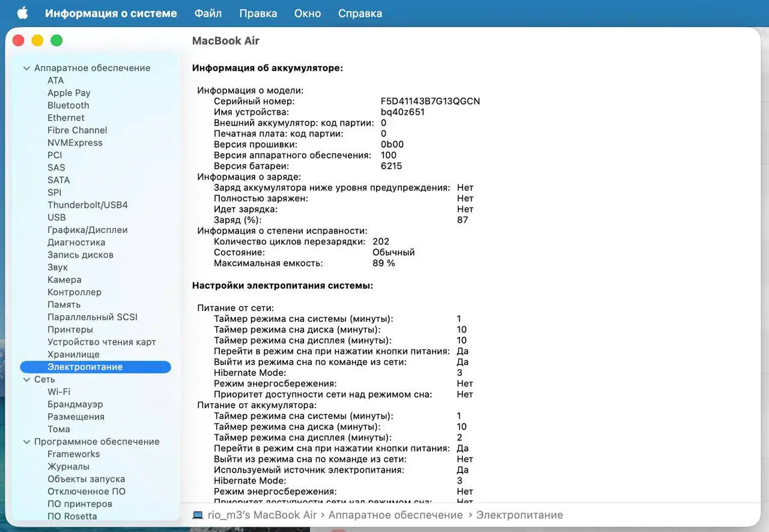769x532 pixels.
Task: Select Wi-Fi under Сеть
Action: coord(59,392)
